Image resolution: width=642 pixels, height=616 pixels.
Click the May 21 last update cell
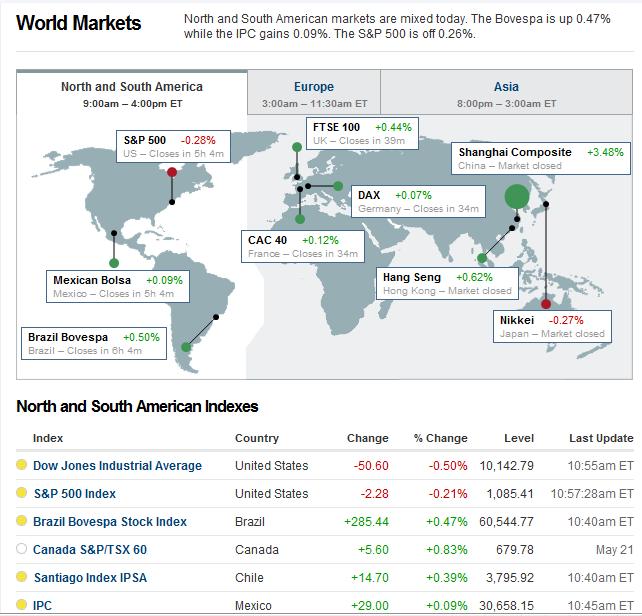click(x=615, y=550)
